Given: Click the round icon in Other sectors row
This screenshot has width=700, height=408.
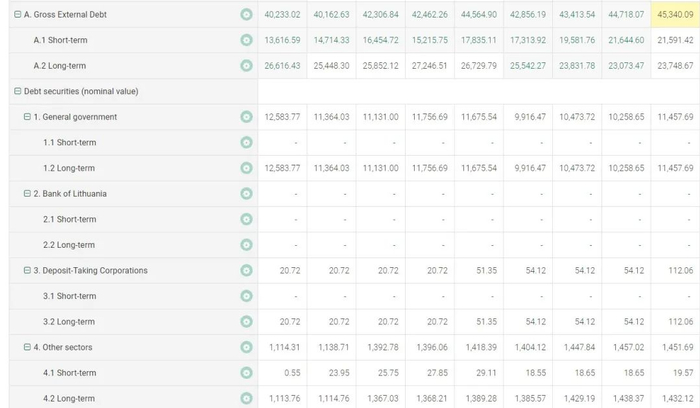Looking at the screenshot, I should click(x=246, y=347).
